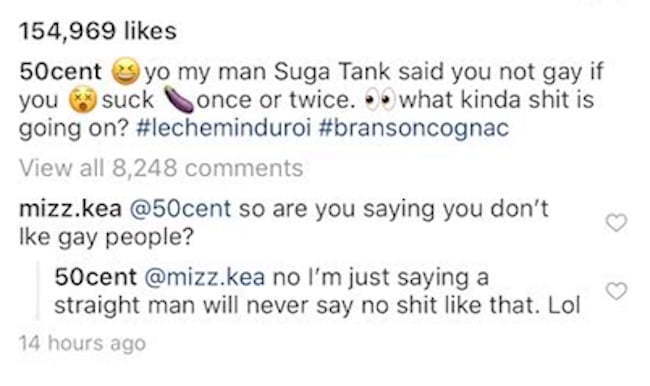Open the 154,969 likes list

(x=98, y=31)
